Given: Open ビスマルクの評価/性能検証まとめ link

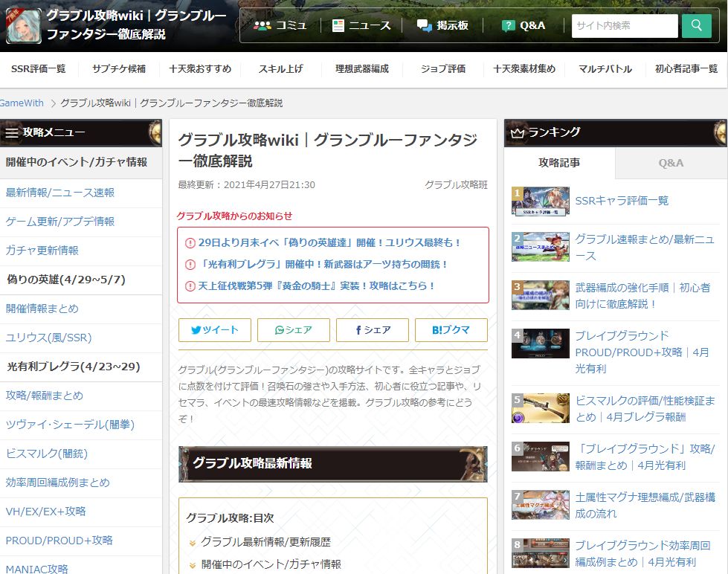Looking at the screenshot, I should [x=645, y=409].
